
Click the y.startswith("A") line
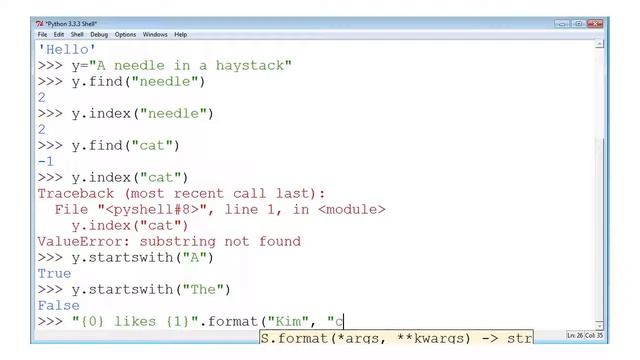[126, 258]
